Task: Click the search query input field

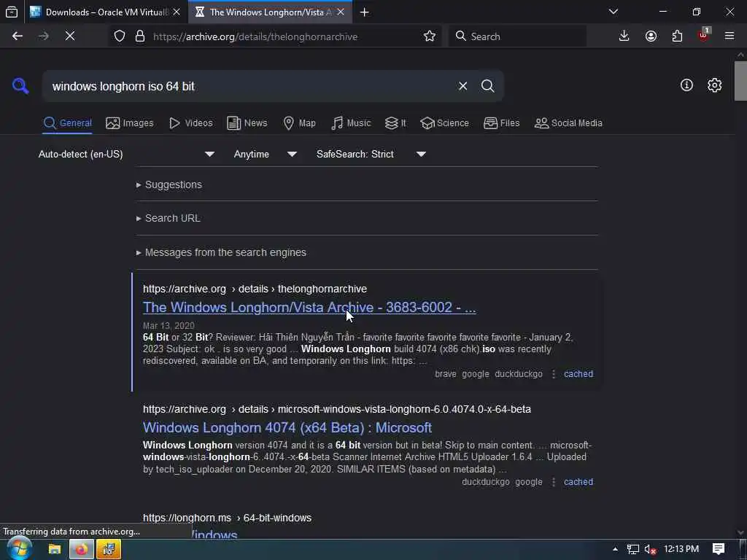Action: [x=250, y=86]
